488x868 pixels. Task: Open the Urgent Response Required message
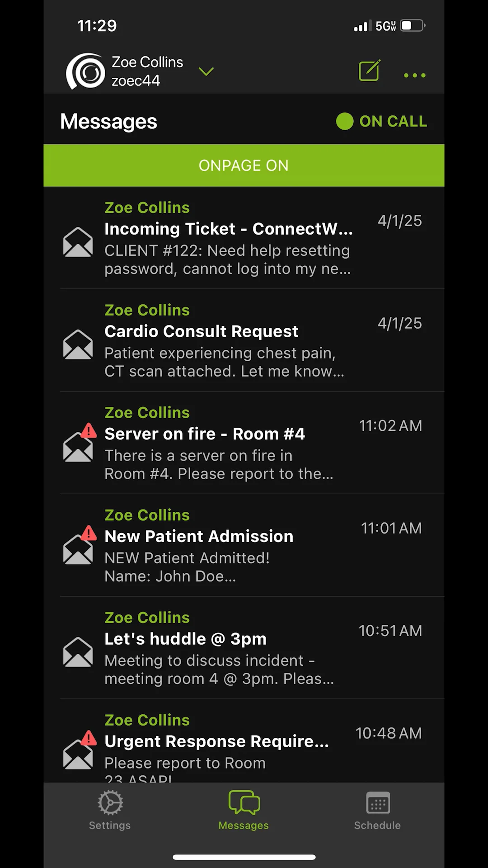[x=252, y=741]
